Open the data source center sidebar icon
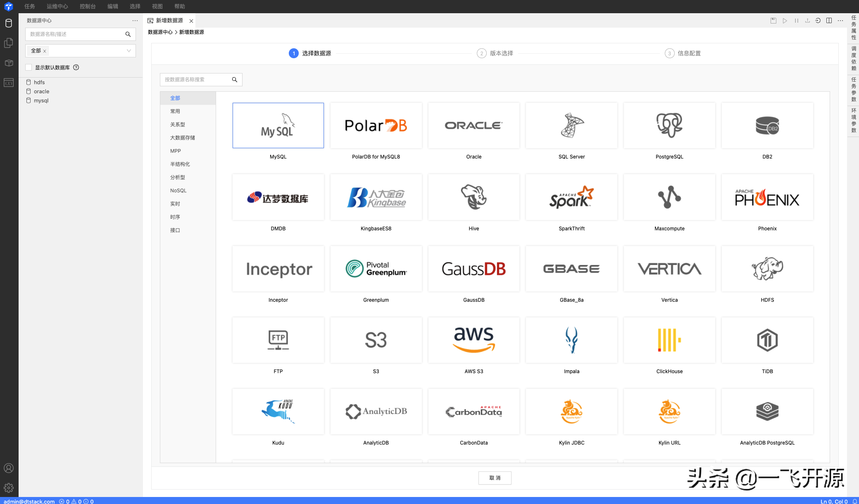Viewport: 859px width, 504px height. click(9, 23)
